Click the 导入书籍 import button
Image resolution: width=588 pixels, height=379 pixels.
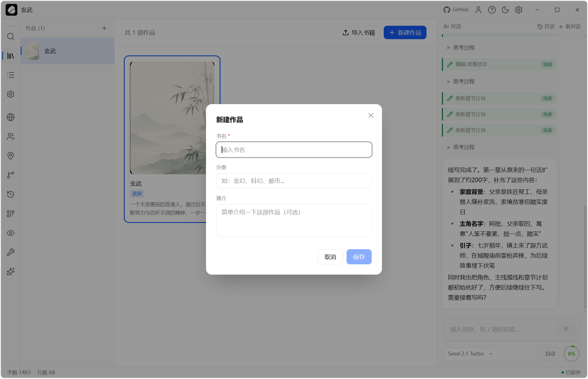tap(359, 32)
